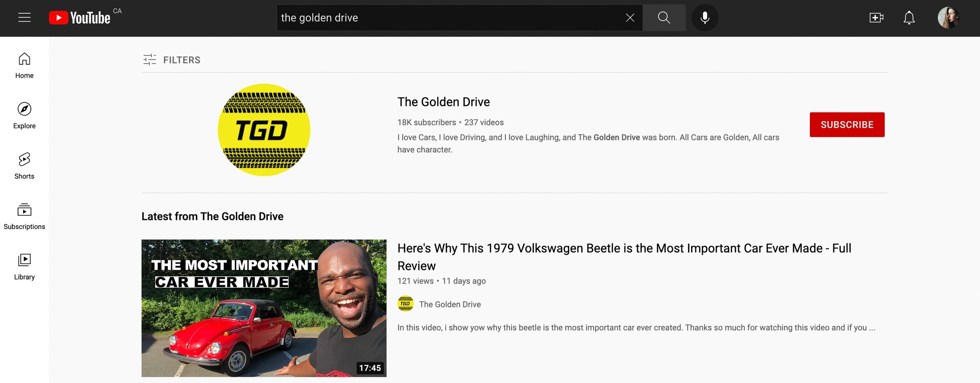Click the video description snippet
This screenshot has height=383, width=980.
(x=636, y=327)
